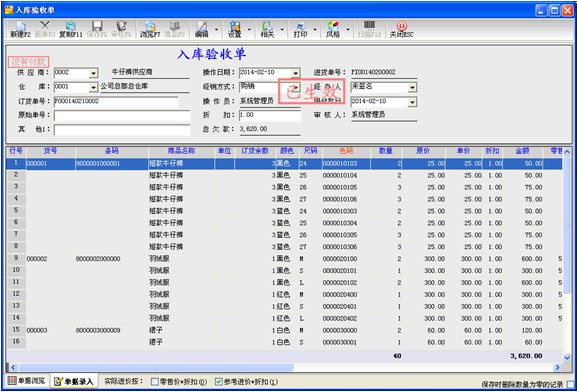The width and height of the screenshot is (577, 392).
Task: Click the 羽绒服 name in row 10
Action: 159,271
